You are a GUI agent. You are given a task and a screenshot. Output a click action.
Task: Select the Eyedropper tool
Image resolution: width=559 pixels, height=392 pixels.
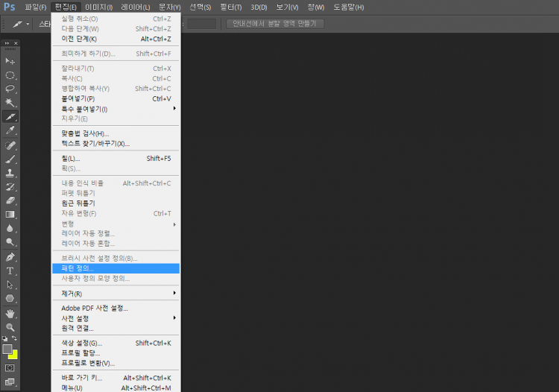[x=10, y=130]
